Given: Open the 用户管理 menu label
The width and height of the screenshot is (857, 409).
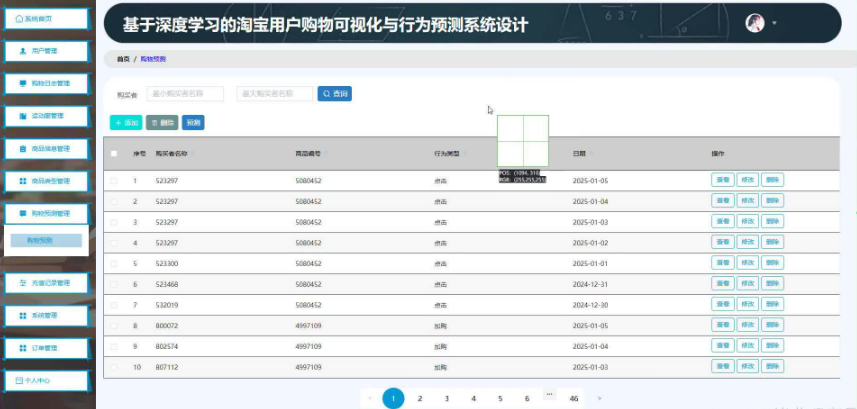Looking at the screenshot, I should [x=44, y=51].
